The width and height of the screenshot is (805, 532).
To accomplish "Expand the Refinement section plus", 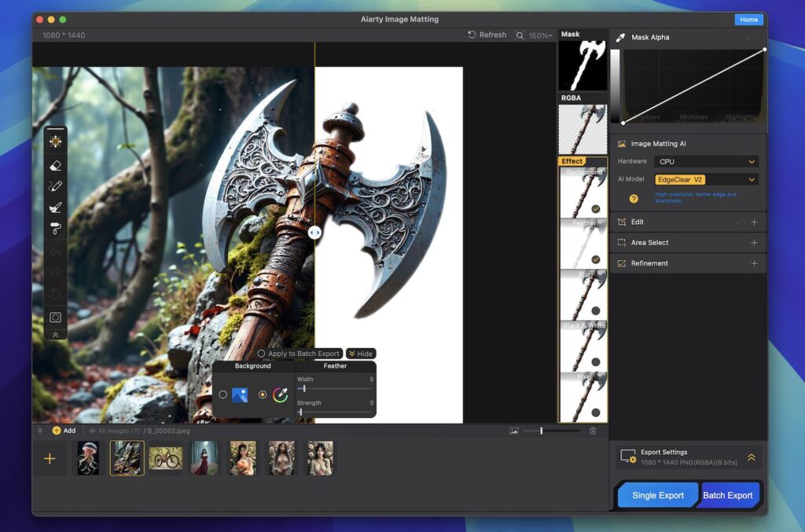I will tap(754, 263).
